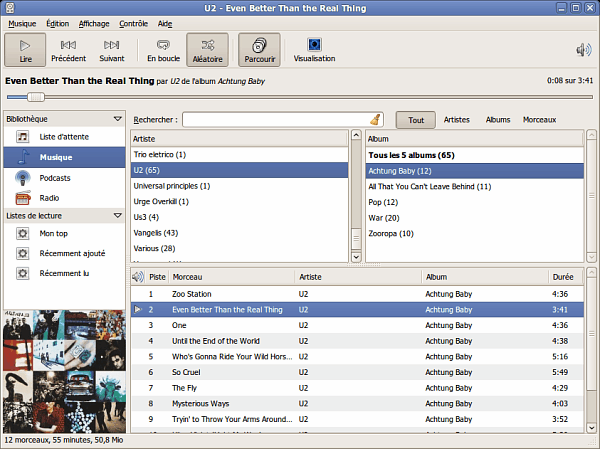Filter search by Morceaux
Image resolution: width=600 pixels, height=449 pixels.
tap(540, 120)
